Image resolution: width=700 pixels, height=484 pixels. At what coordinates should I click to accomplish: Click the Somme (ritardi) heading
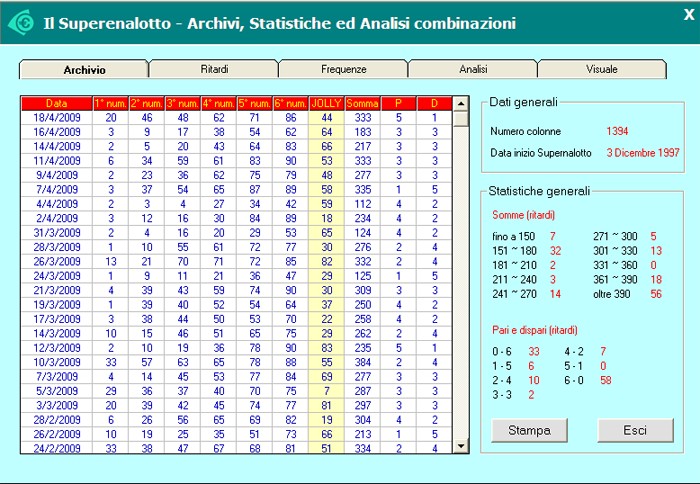click(523, 215)
